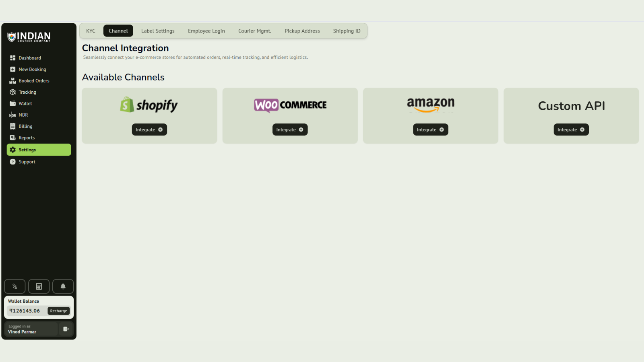Viewport: 644px width, 362px height.
Task: Click the Channel Integration heading
Action: [x=126, y=48]
